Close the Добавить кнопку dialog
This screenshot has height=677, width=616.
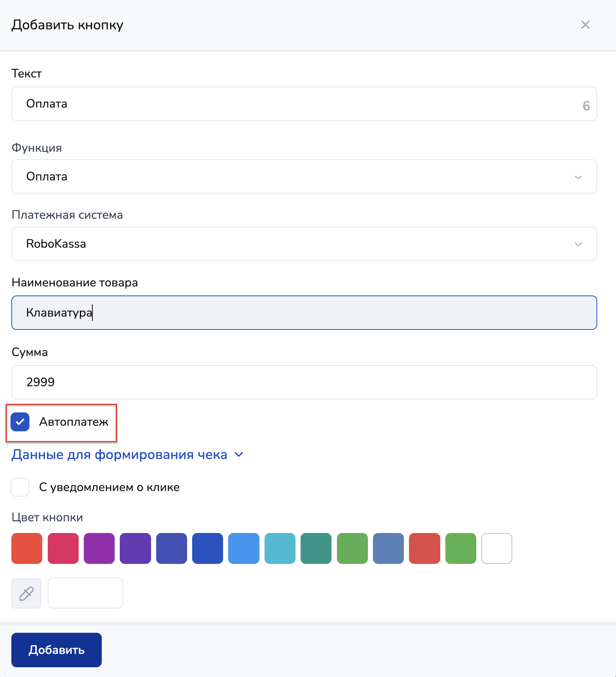point(585,25)
